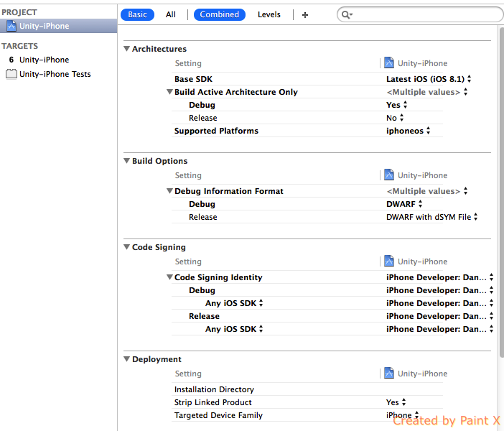Select the Supported Platforms setting name

click(x=216, y=131)
